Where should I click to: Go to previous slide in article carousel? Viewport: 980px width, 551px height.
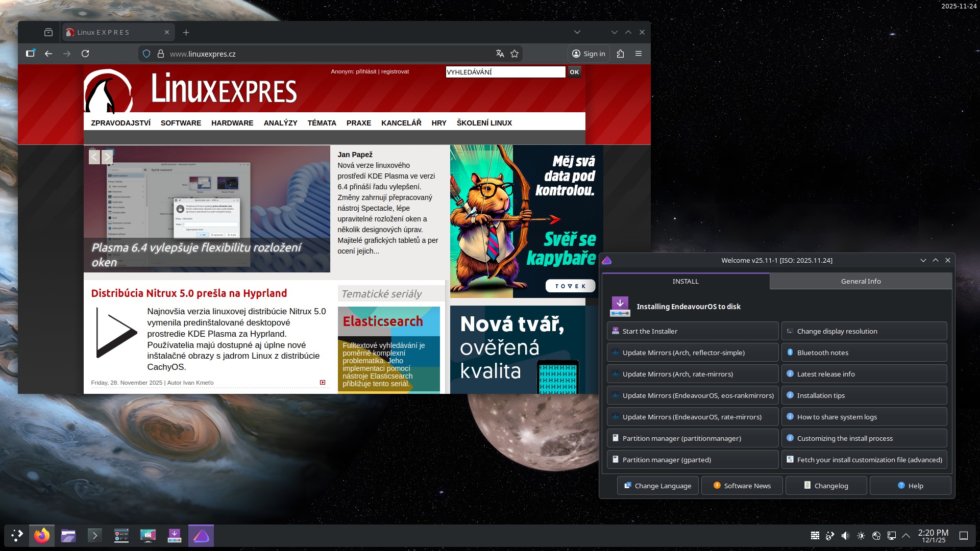tap(94, 157)
